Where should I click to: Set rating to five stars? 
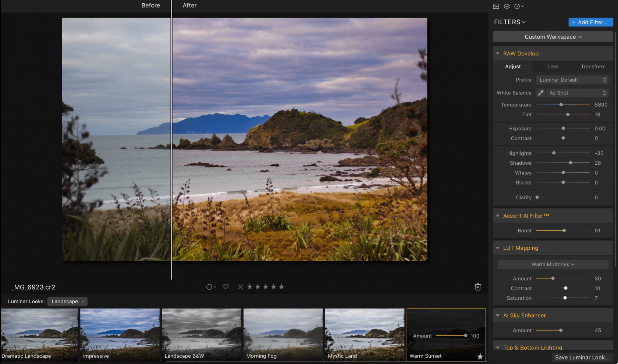point(281,287)
